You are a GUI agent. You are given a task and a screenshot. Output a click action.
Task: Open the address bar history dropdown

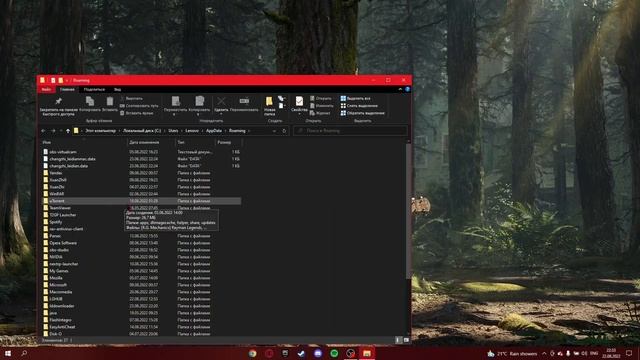point(274,131)
